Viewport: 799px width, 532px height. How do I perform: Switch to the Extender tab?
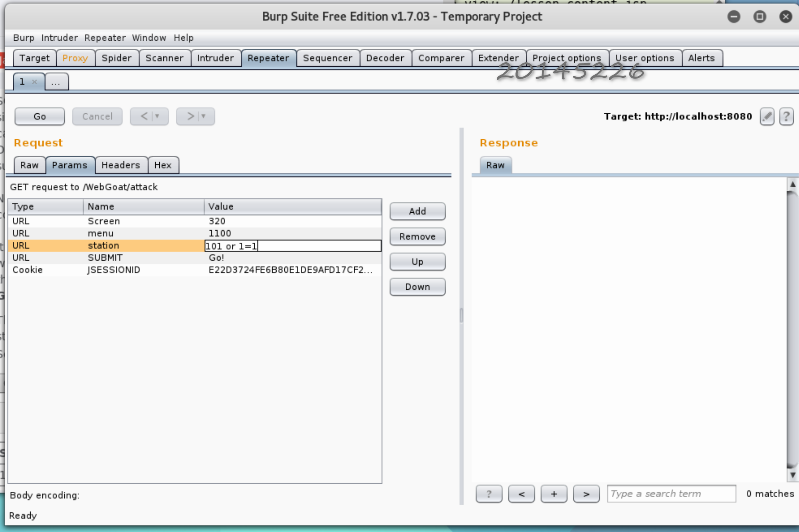(x=498, y=58)
